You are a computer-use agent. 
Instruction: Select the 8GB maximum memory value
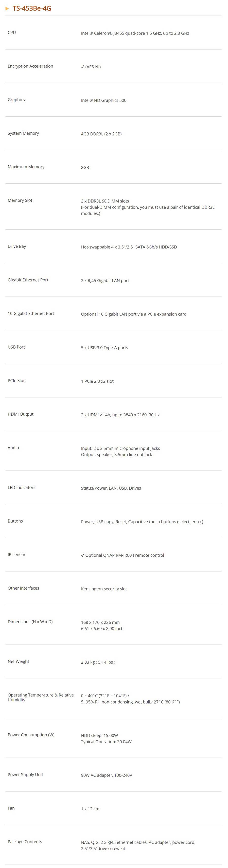(85, 167)
